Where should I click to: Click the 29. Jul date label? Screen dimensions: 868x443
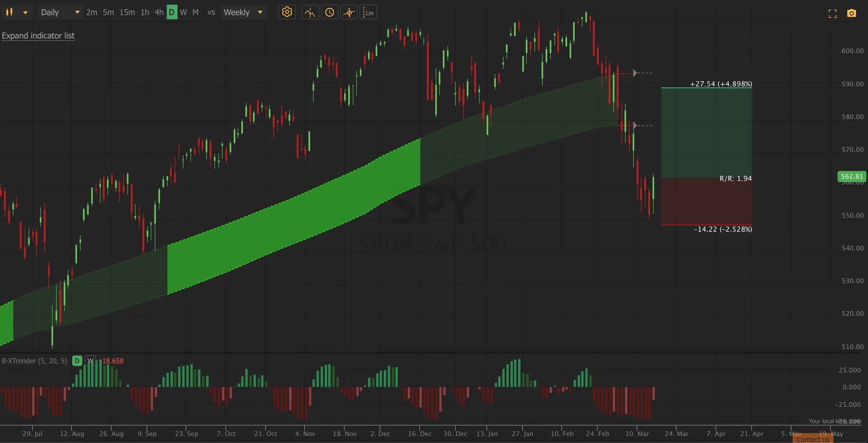[32, 434]
